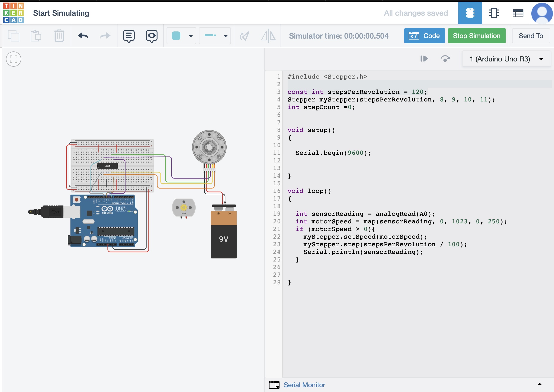Image resolution: width=554 pixels, height=392 pixels.
Task: Click the Send To button
Action: coord(531,36)
